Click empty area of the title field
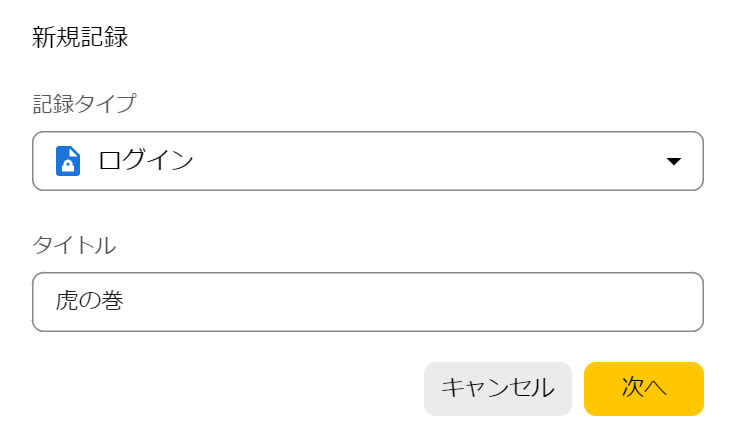732x442 pixels. click(x=411, y=302)
